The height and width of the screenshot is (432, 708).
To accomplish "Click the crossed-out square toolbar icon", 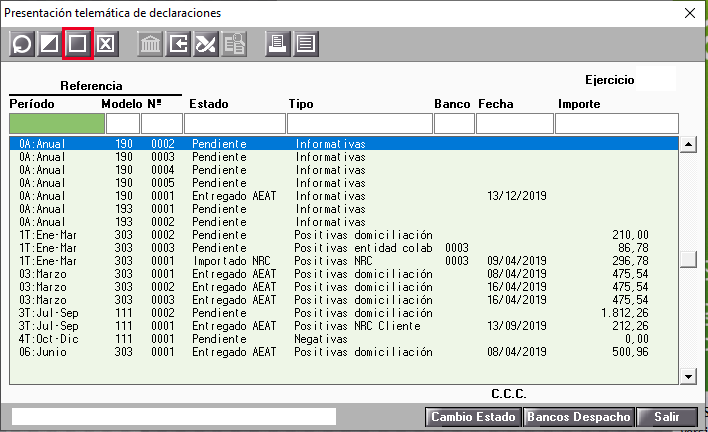I will 106,44.
